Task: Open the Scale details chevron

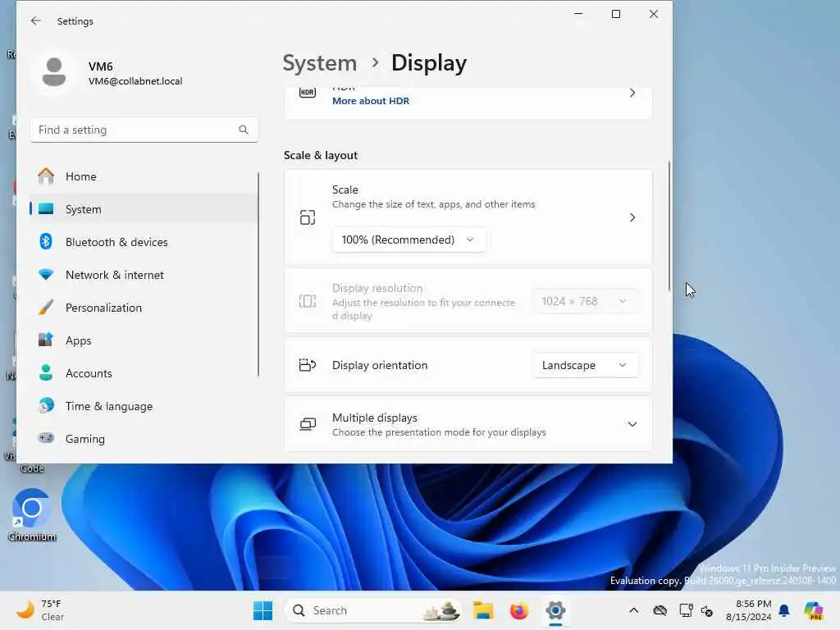Action: pos(632,217)
